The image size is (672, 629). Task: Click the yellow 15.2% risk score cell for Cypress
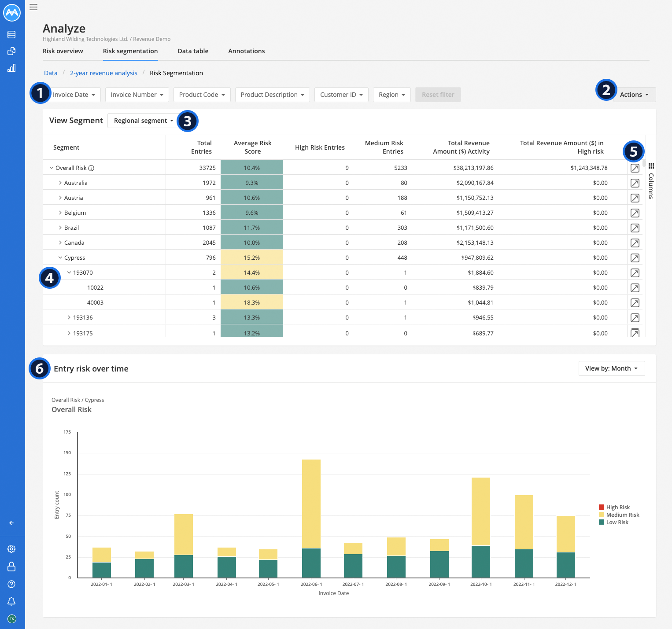tap(251, 257)
